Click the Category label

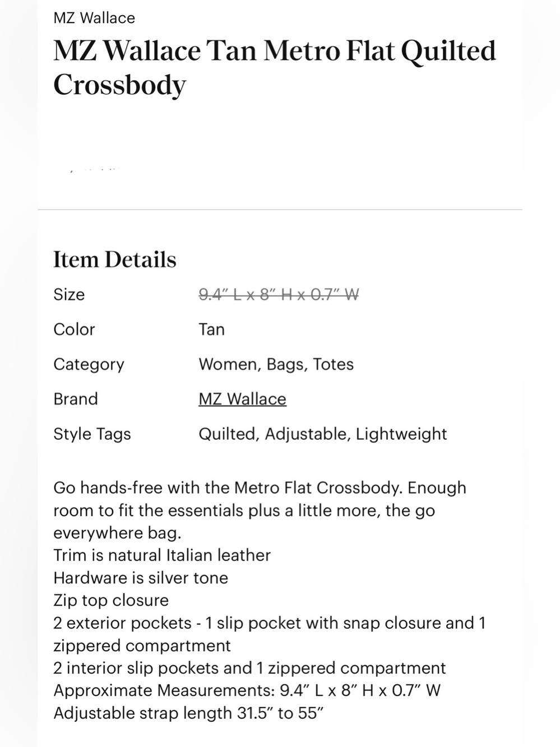click(x=89, y=364)
